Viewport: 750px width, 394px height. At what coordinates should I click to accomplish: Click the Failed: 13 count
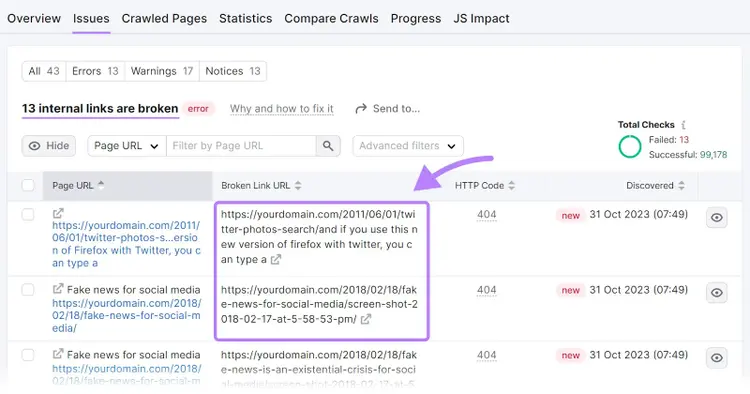669,140
